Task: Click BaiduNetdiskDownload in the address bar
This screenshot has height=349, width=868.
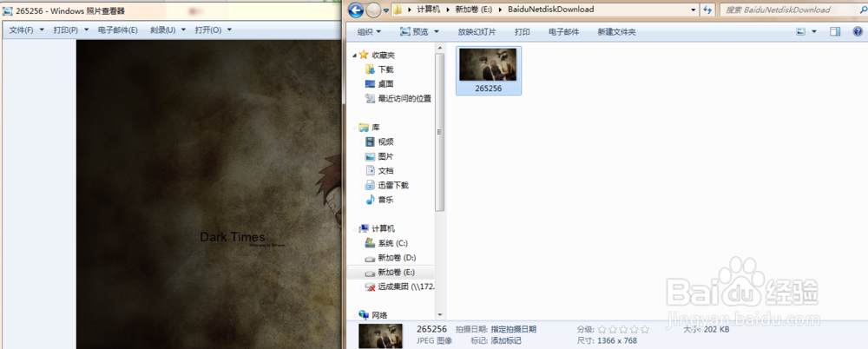Action: click(551, 10)
